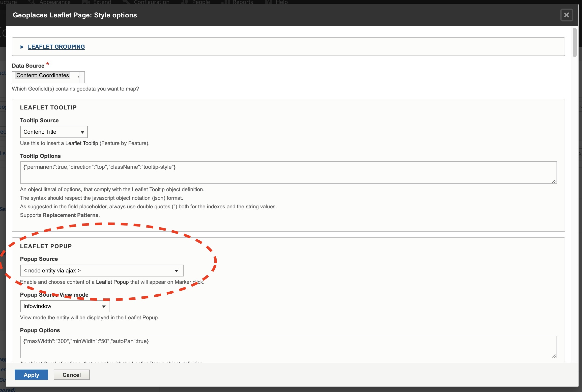The height and width of the screenshot is (392, 582).
Task: Close the Style options dialog
Action: click(x=566, y=15)
